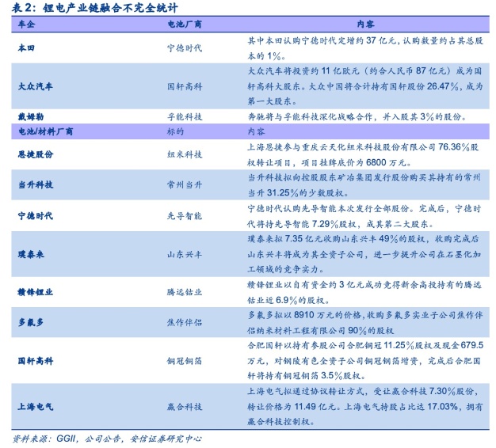Click the 璞泰来 row label
This screenshot has height=448, width=496.
tap(31, 254)
